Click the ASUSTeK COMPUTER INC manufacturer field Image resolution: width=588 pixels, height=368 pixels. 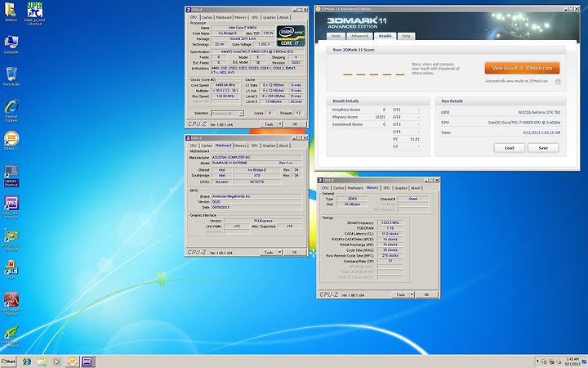click(256, 157)
